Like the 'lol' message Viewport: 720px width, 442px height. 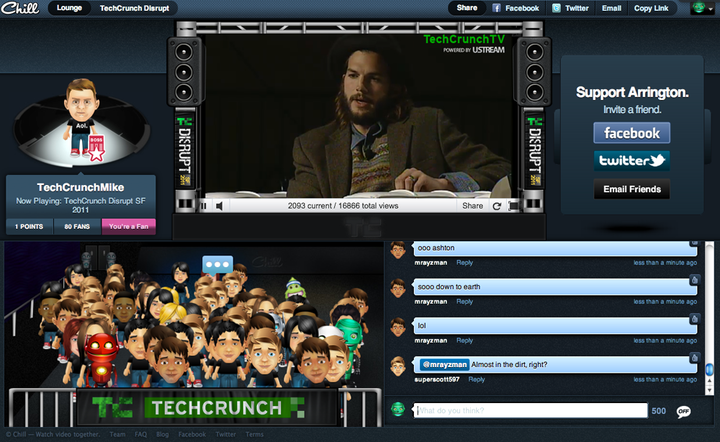(x=694, y=319)
